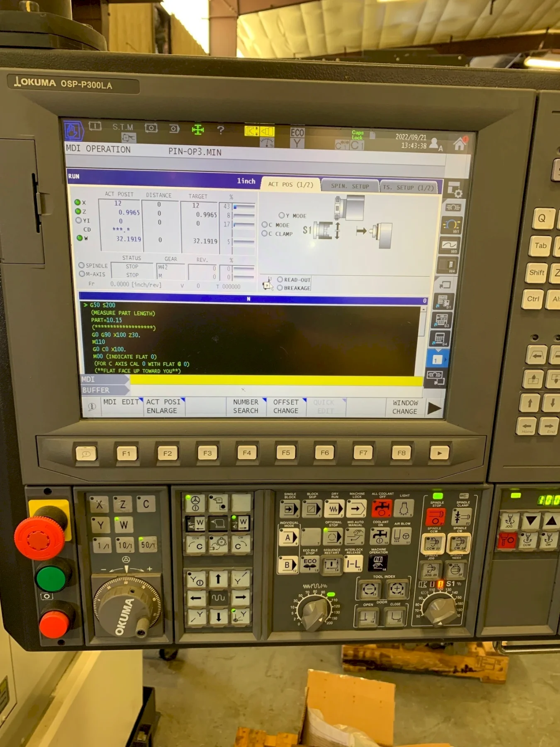
Task: Select the M-AXIS status radio indicator
Action: coord(82,274)
